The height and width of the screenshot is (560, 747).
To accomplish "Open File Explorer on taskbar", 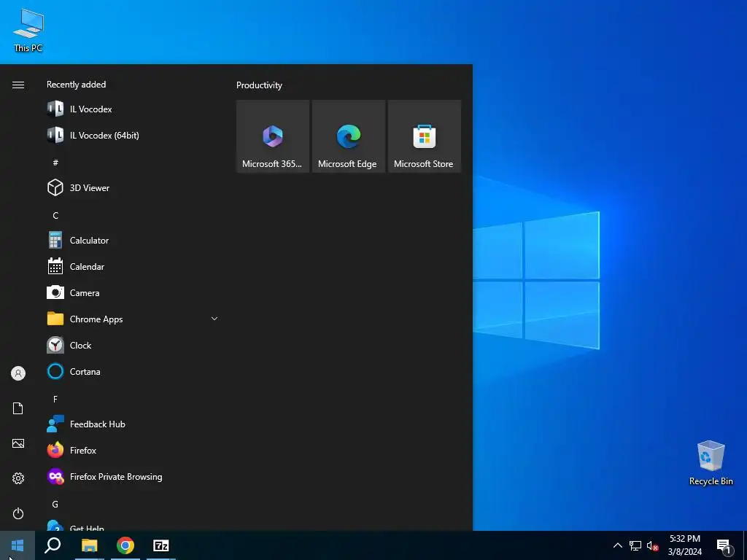I will coord(89,545).
